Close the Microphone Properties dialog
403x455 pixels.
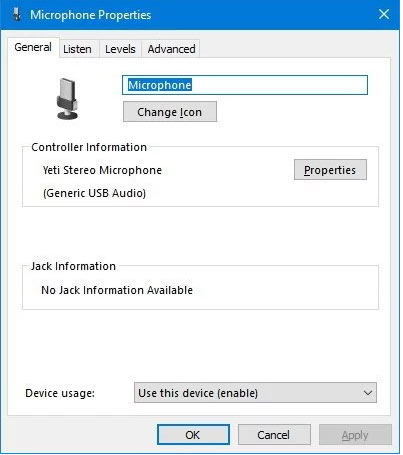(384, 14)
